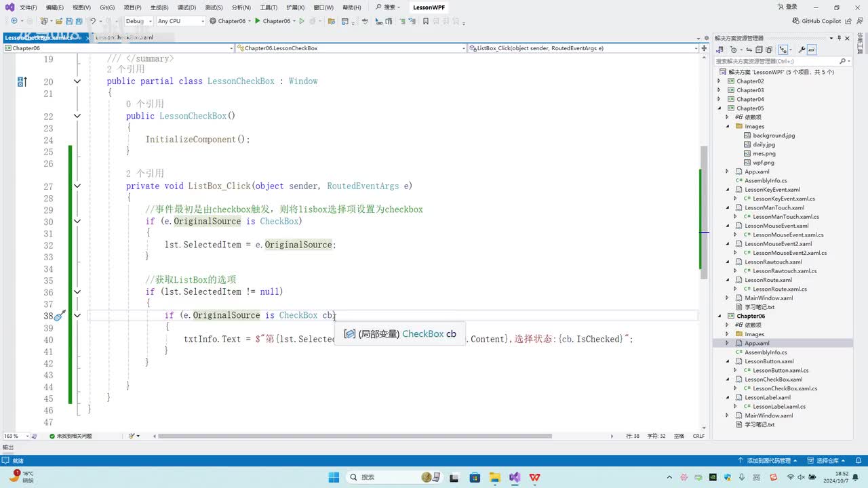Click the 搜索 button in the title bar
868x488 pixels.
pyautogui.click(x=387, y=7)
